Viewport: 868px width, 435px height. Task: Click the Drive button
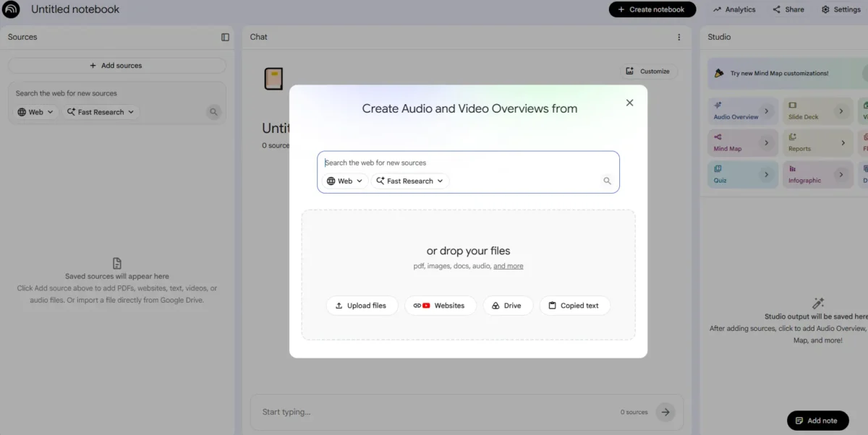click(508, 306)
